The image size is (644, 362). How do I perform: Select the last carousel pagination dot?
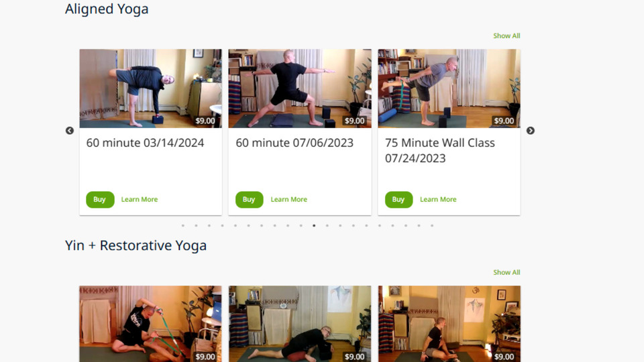click(x=432, y=225)
